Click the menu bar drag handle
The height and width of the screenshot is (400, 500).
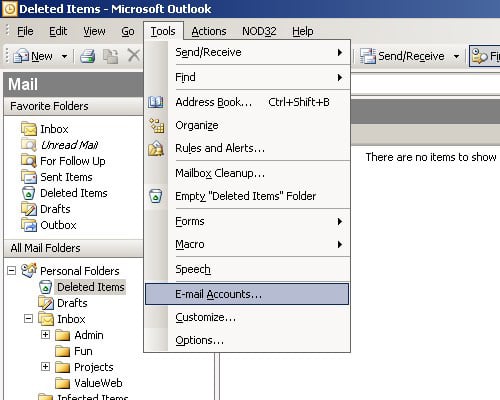pyautogui.click(x=7, y=31)
